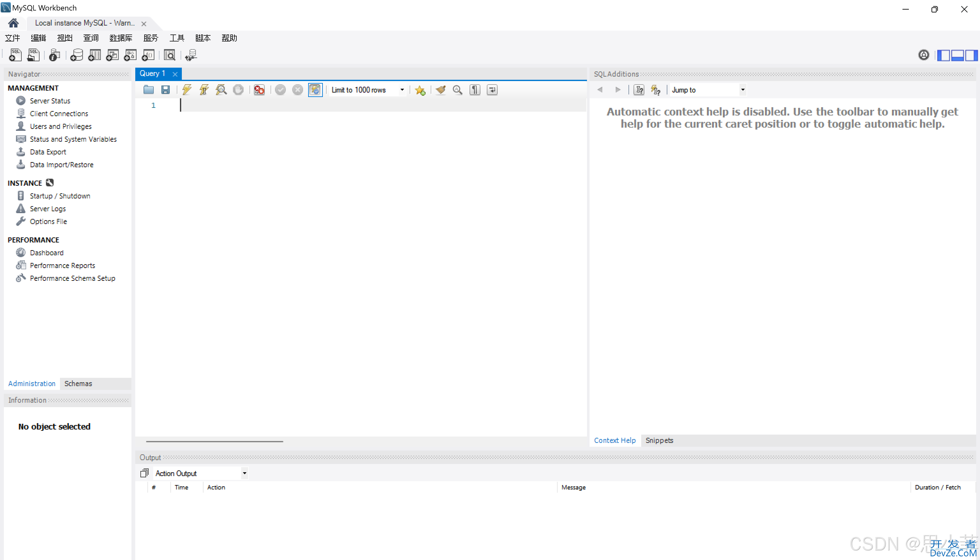Switch to the Snippets tab

659,440
